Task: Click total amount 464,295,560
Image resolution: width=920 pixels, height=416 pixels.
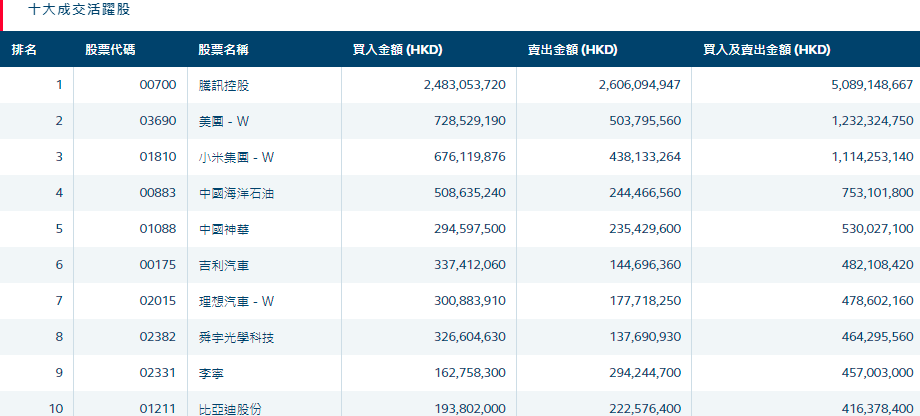Action: coord(878,337)
